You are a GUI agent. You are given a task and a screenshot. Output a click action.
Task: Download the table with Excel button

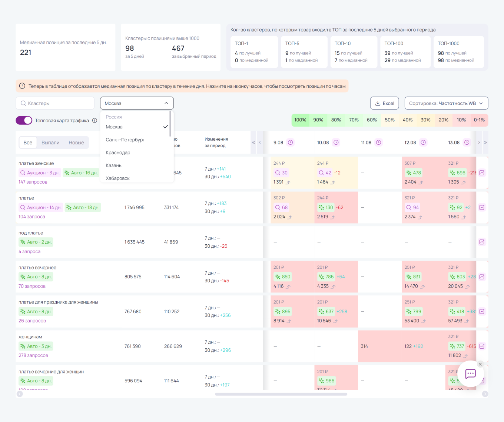pos(384,103)
